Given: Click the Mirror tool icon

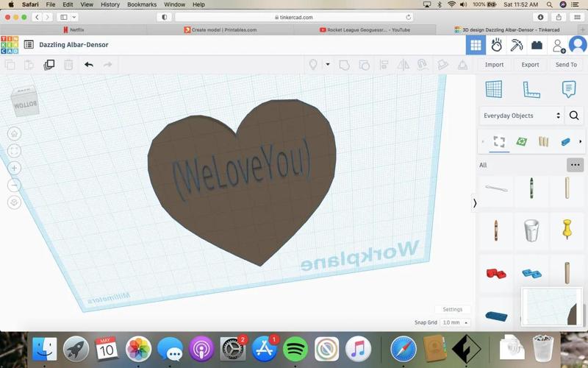Looking at the screenshot, I should 403,65.
